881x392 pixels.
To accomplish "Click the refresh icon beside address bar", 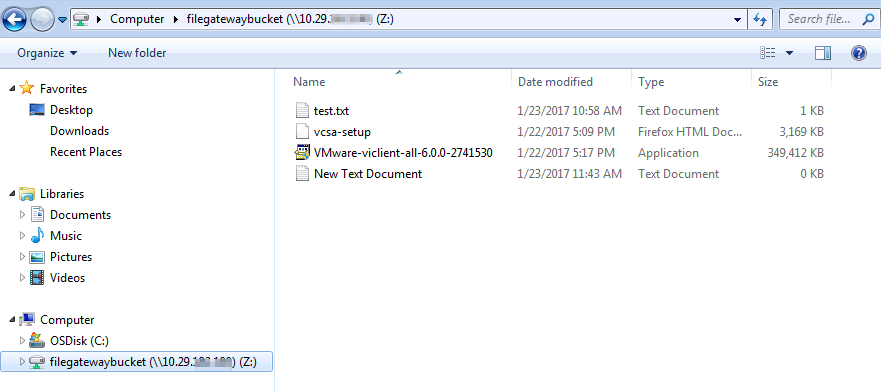I will [761, 19].
